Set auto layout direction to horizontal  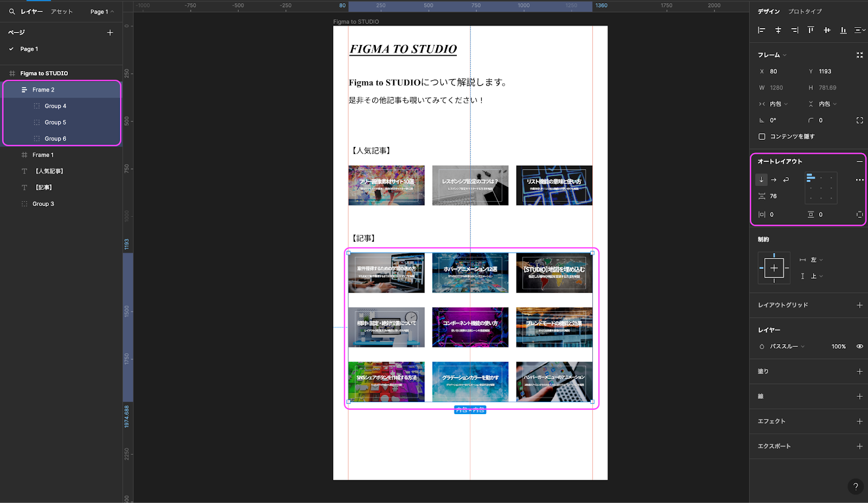point(774,179)
